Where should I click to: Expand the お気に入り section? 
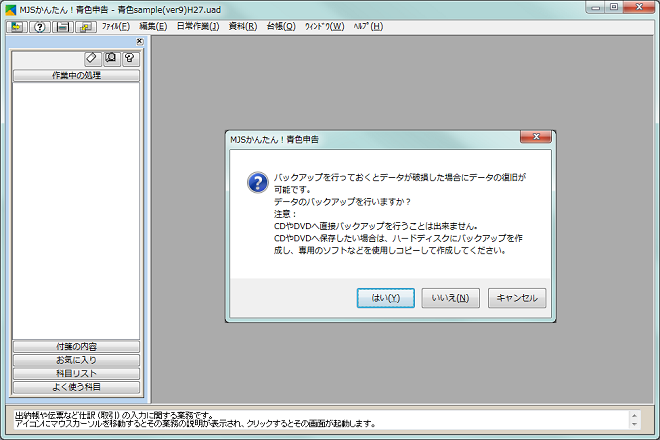coord(76,360)
